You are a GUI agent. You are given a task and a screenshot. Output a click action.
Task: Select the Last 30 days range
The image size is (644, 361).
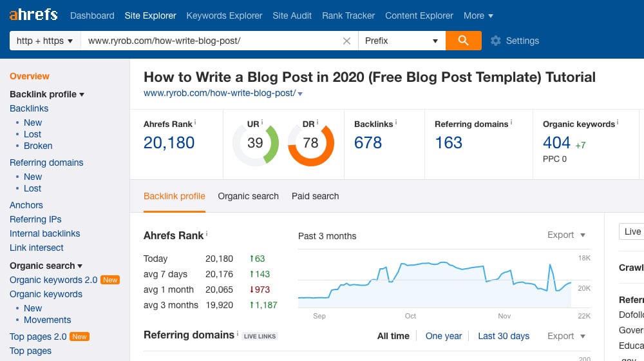(x=503, y=336)
